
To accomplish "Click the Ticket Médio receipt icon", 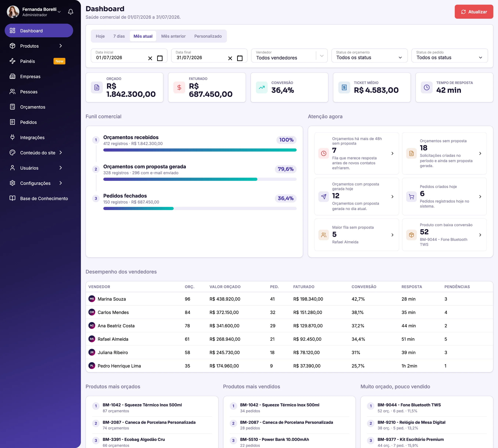I will coord(344,87).
